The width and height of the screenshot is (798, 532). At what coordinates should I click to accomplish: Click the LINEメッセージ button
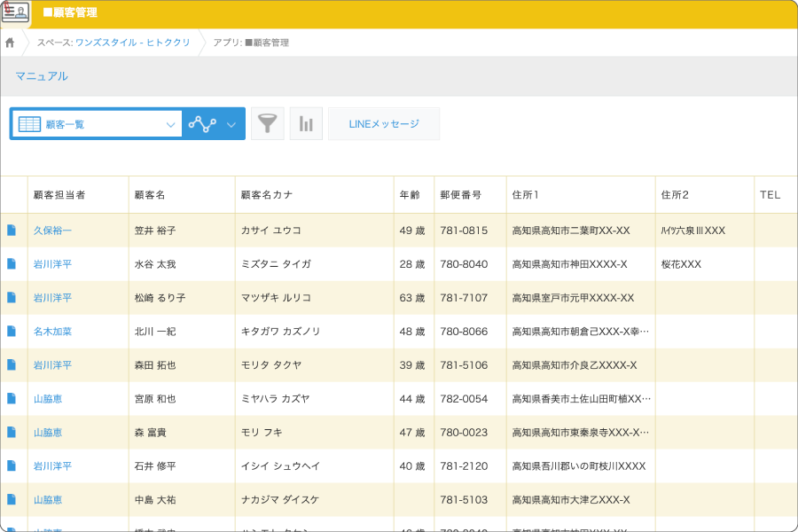point(383,124)
